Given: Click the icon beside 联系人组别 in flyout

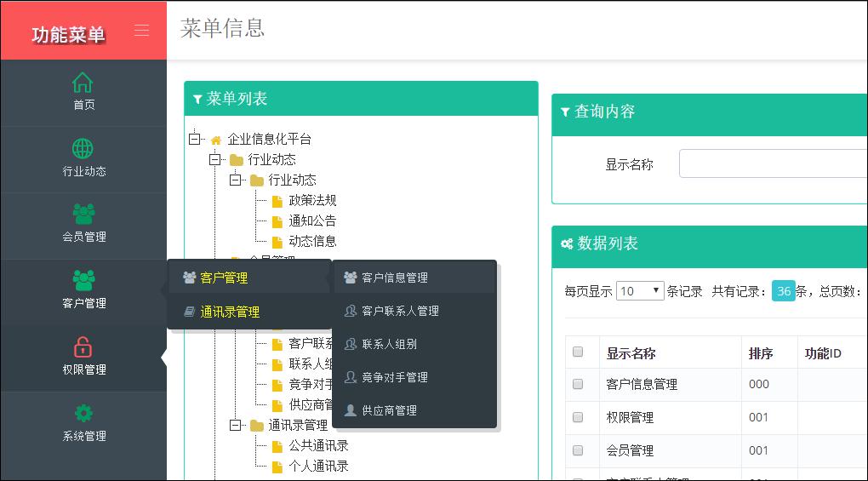Looking at the screenshot, I should coord(351,344).
